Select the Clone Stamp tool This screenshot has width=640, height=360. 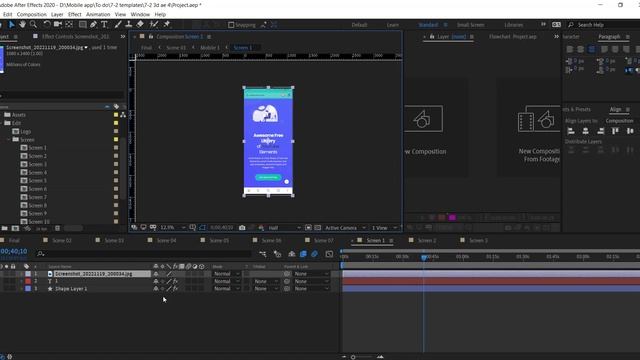pyautogui.click(x=129, y=25)
